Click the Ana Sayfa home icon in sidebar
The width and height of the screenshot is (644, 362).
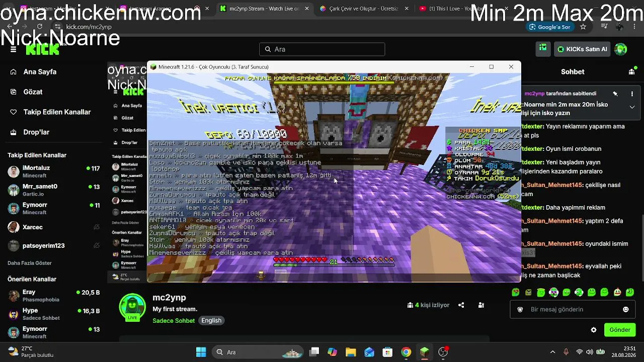[x=14, y=72]
